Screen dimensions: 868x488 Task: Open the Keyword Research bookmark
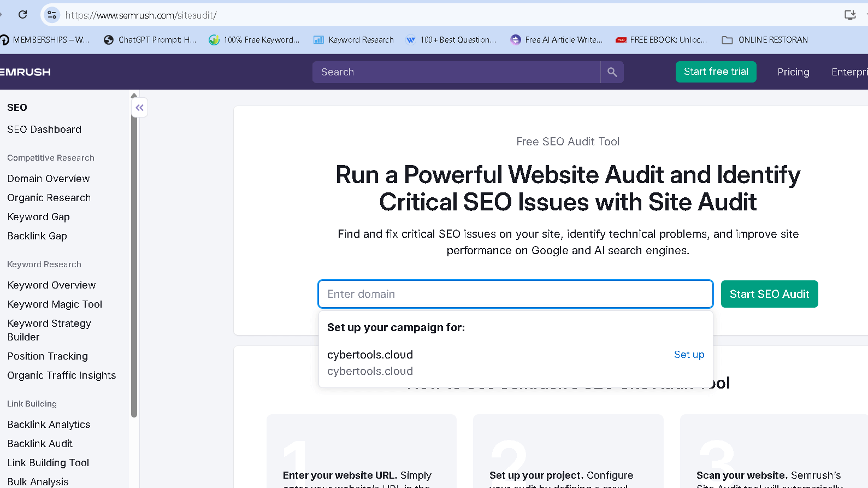coord(353,40)
